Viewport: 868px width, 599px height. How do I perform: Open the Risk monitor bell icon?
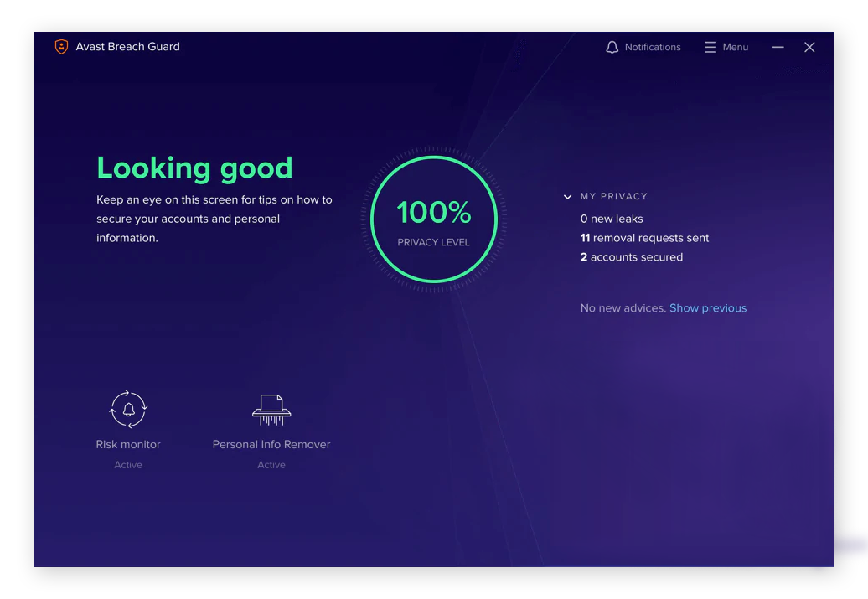click(x=128, y=410)
